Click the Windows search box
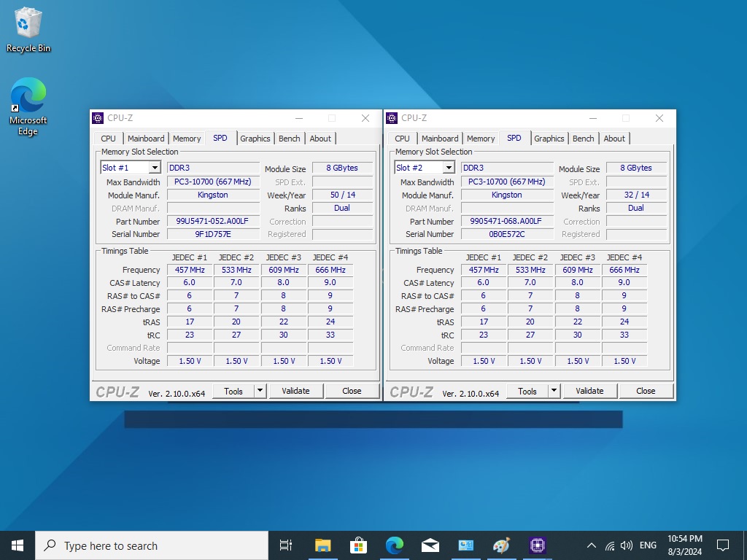The width and height of the screenshot is (747, 560). (152, 545)
